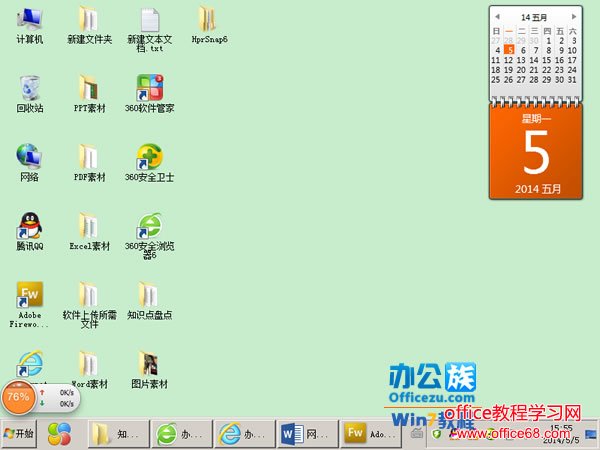The image size is (600, 450).
Task: Click the 开始 Start button
Action: click(19, 434)
